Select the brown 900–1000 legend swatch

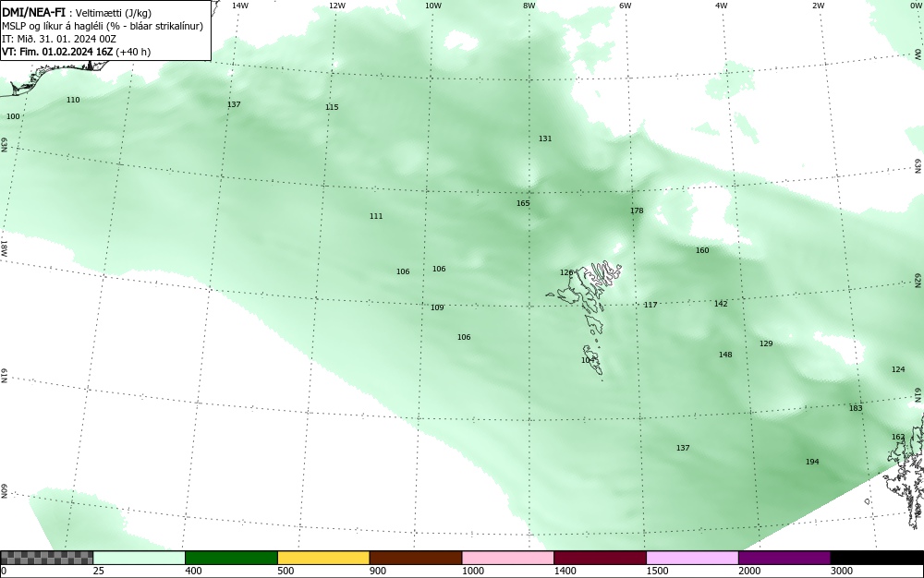(416, 558)
